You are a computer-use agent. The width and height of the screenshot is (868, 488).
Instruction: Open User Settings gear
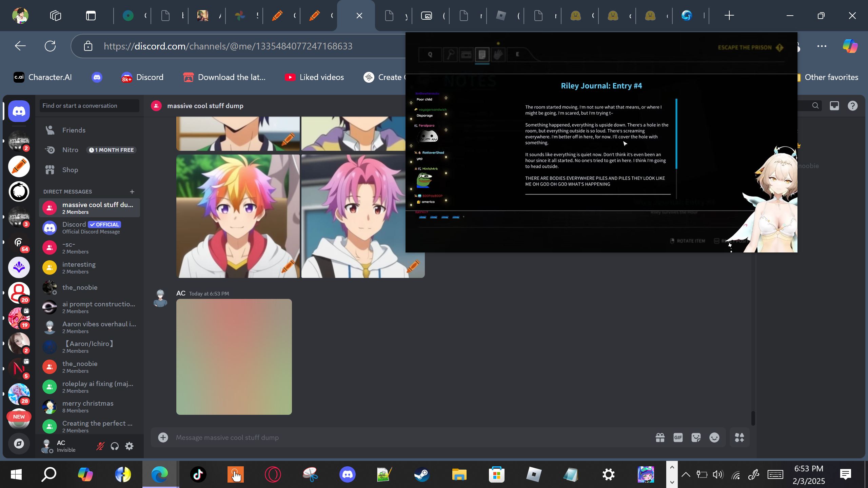coord(129,446)
